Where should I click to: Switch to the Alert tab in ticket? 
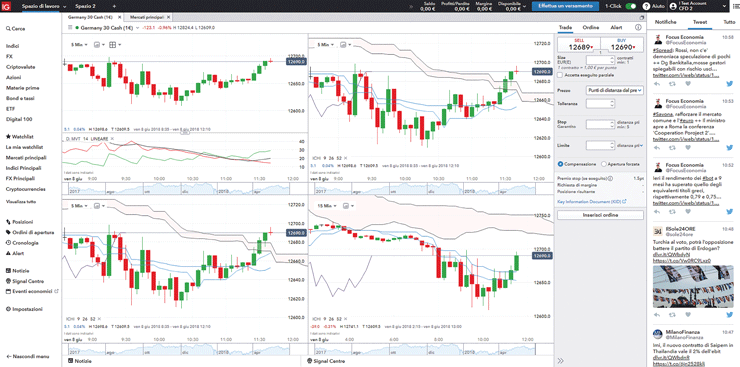616,28
